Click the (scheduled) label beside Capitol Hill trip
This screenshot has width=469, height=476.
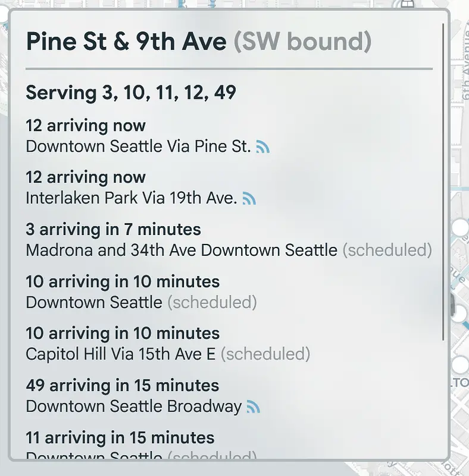coord(265,354)
